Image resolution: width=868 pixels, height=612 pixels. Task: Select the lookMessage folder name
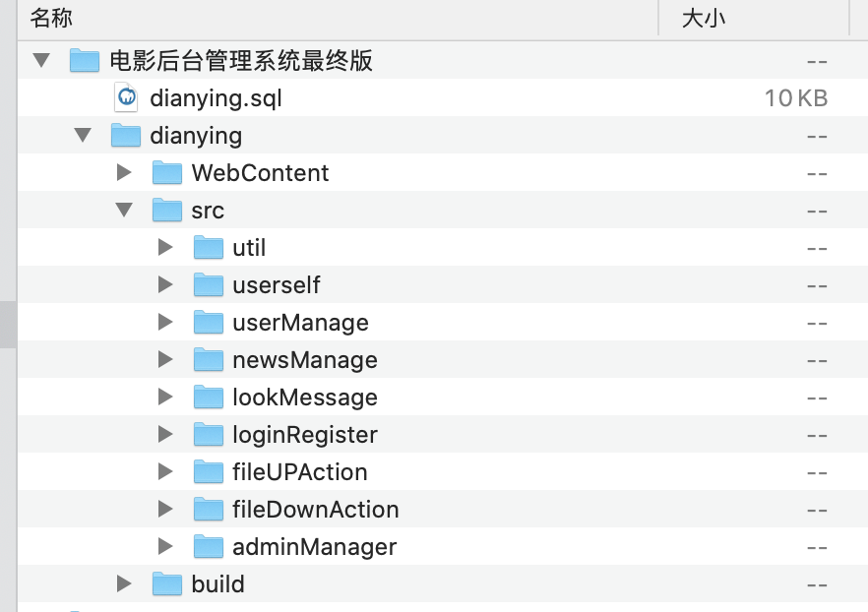[x=305, y=398]
